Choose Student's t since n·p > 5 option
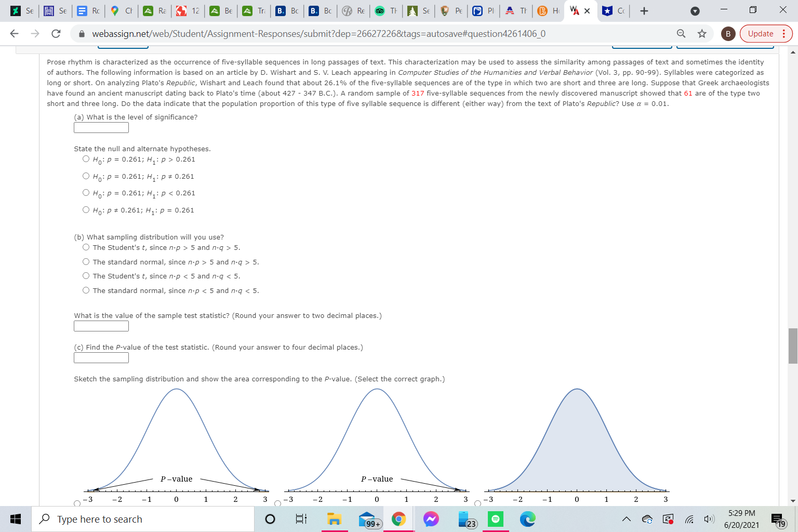Viewport: 798px width, 532px height. click(86, 247)
